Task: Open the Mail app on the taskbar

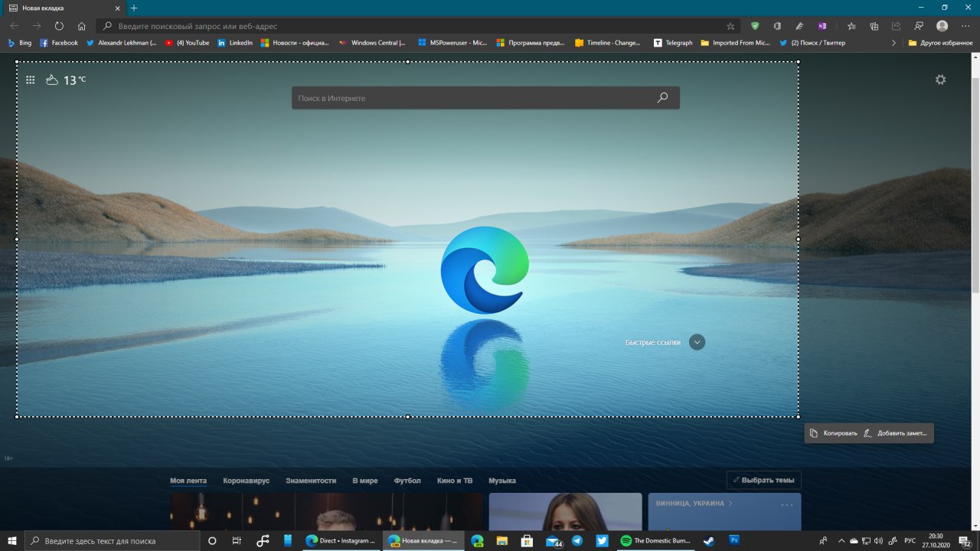Action: [x=553, y=540]
